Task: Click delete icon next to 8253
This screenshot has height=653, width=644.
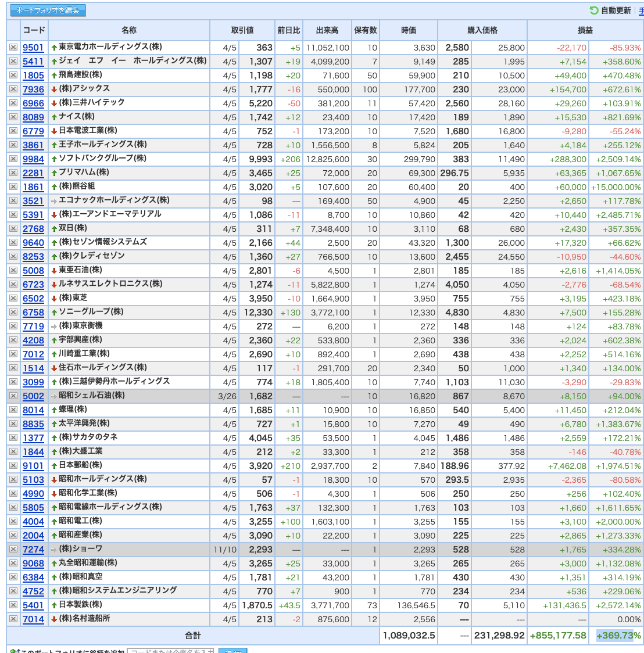Action: point(13,257)
